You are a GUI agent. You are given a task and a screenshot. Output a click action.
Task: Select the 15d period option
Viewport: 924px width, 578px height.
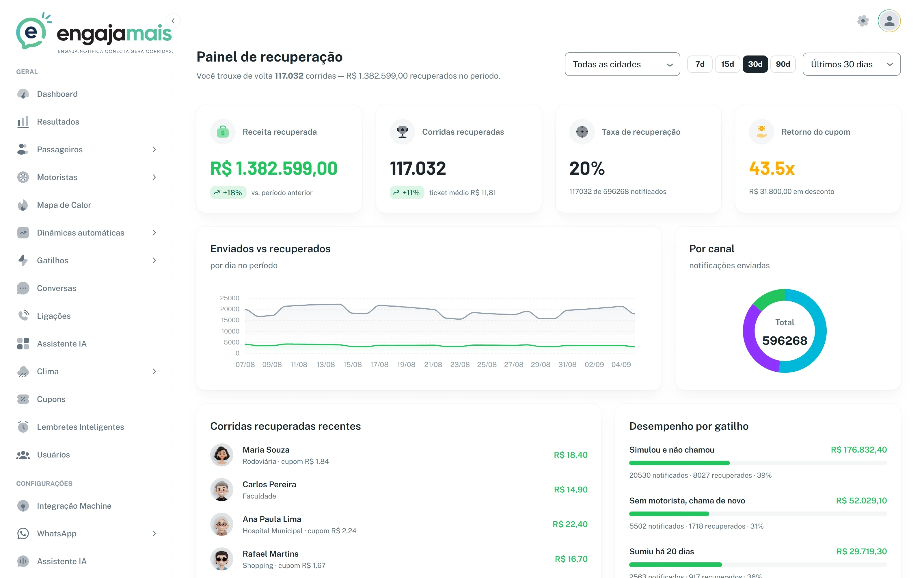[x=727, y=64]
